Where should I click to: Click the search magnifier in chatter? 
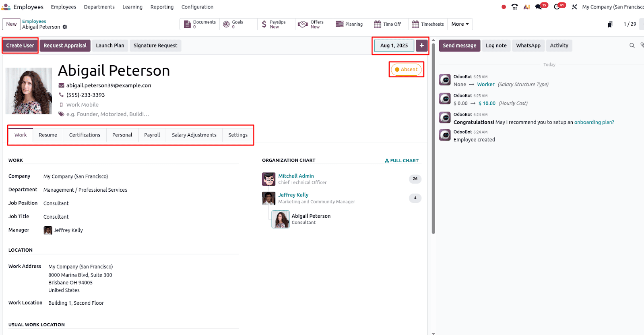pos(632,45)
